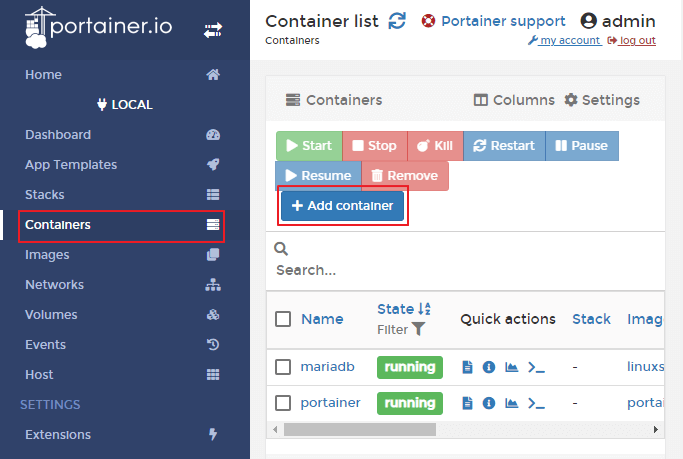The height and width of the screenshot is (459, 683).
Task: Click the Portainer.io logo
Action: click(x=98, y=27)
